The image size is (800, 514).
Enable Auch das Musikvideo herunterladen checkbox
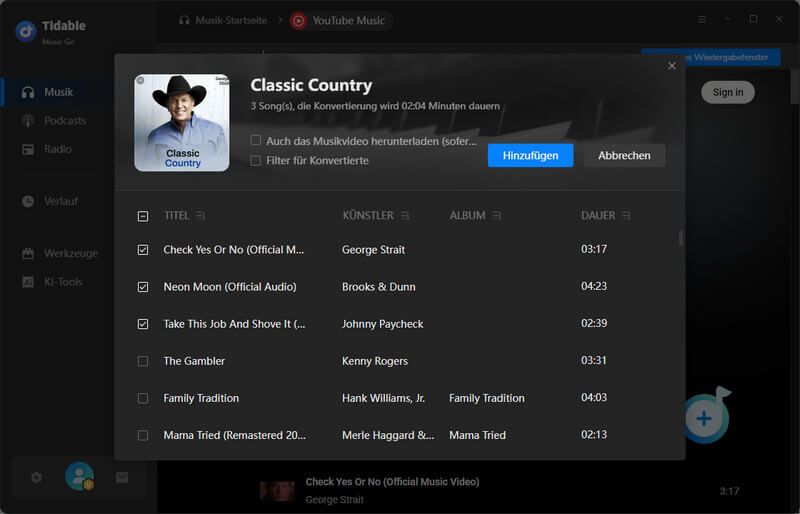click(x=256, y=140)
